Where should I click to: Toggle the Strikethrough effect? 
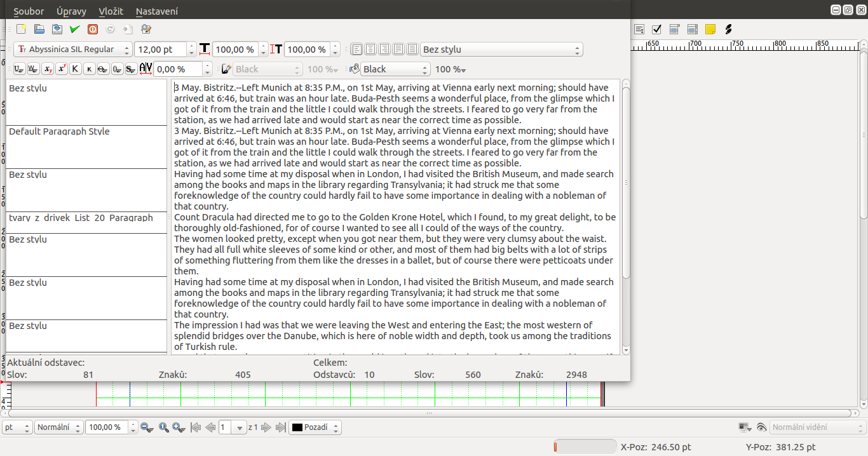coord(103,69)
